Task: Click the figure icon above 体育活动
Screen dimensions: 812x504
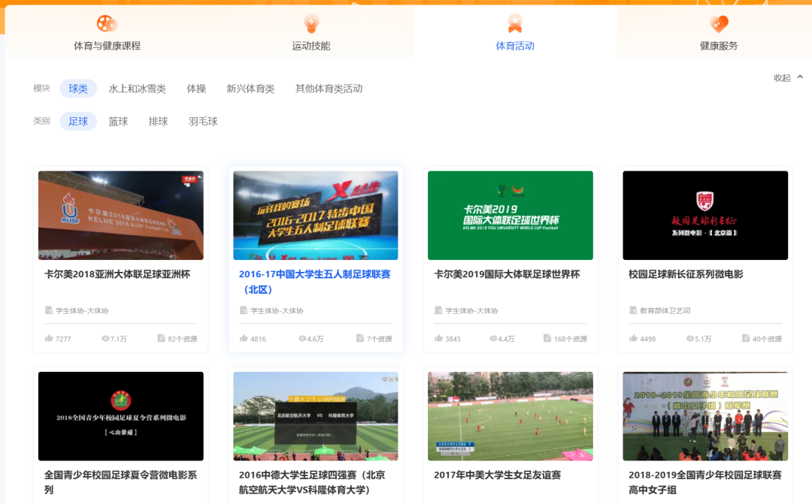Action: pos(515,23)
